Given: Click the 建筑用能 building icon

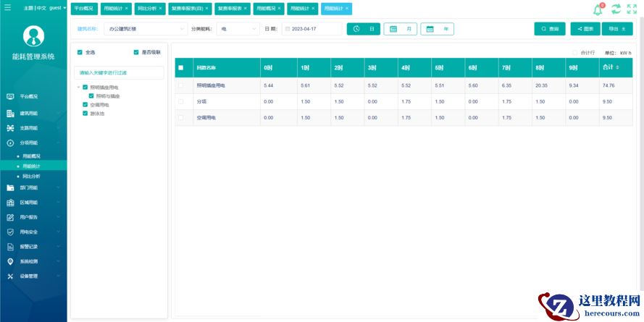Looking at the screenshot, I should pos(11,114).
